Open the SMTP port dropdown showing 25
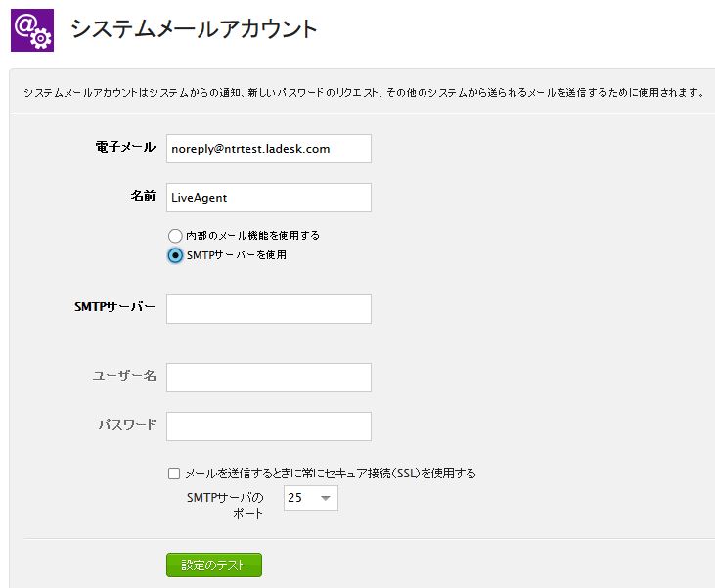Viewport: 715px width, 588px height. pyautogui.click(x=310, y=498)
